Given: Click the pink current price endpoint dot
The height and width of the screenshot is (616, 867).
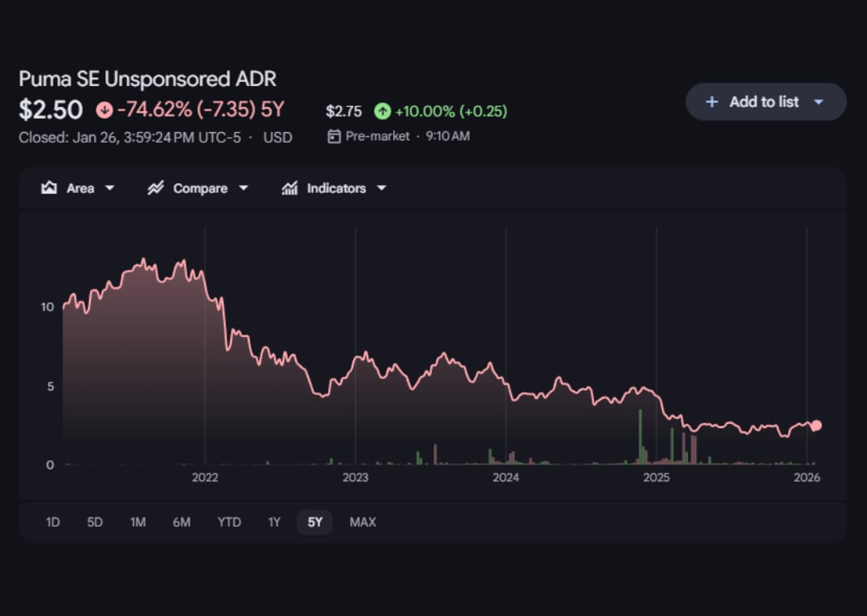Looking at the screenshot, I should [816, 426].
